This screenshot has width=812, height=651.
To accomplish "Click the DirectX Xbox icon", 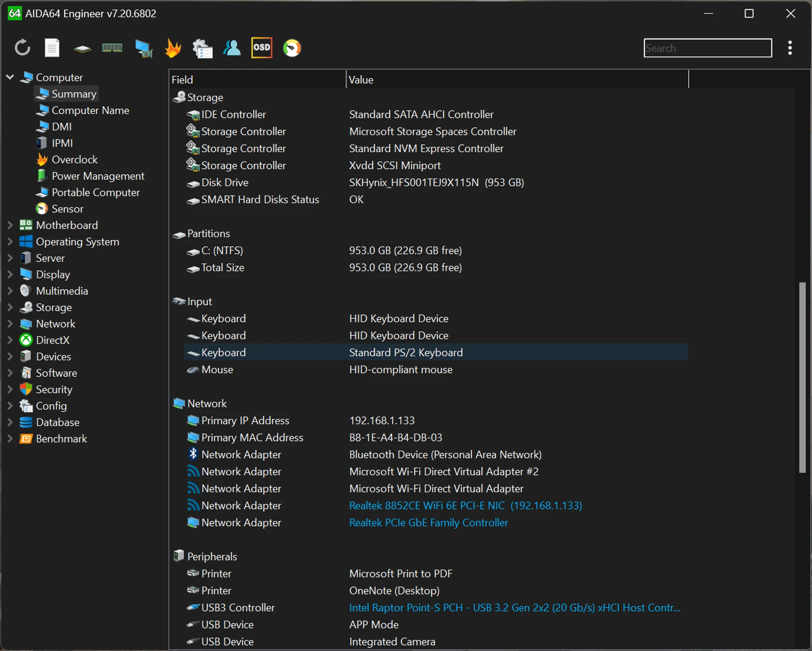I will tap(26, 340).
